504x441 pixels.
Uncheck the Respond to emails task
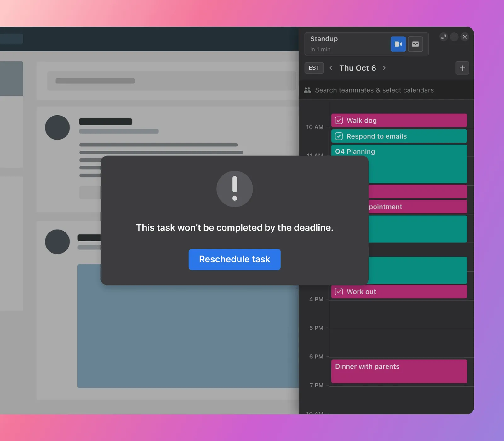click(x=339, y=136)
